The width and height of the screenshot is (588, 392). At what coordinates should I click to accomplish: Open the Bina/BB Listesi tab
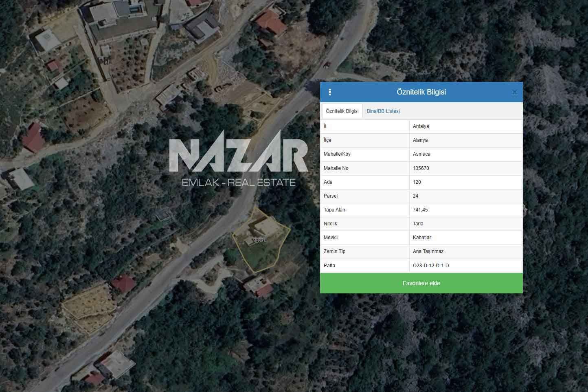[383, 111]
